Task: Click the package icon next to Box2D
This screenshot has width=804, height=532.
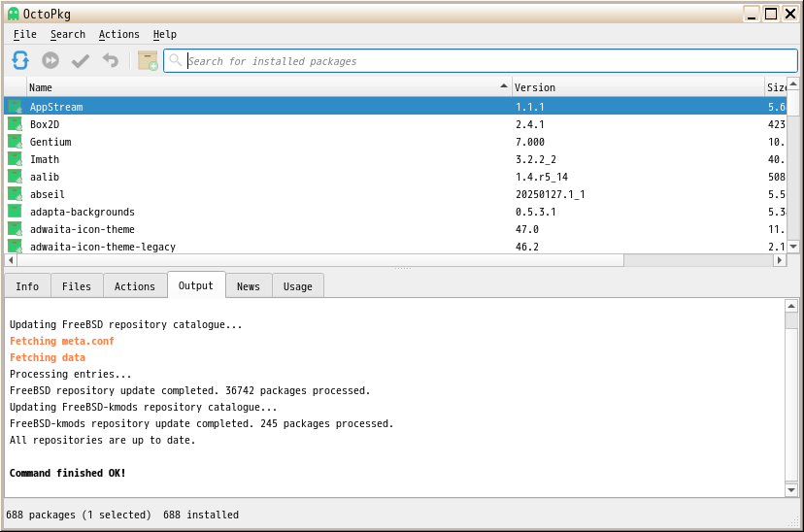Action: click(15, 124)
